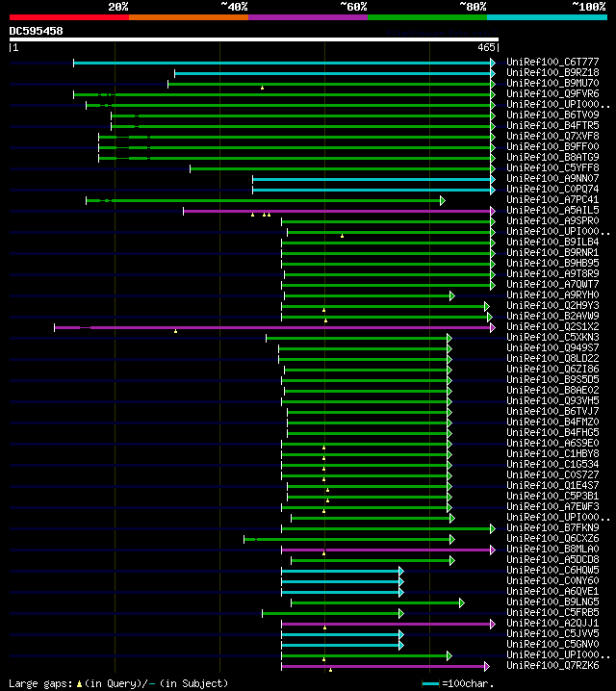This screenshot has width=616, height=691.
Task: Click the UniRef100_C1G534 label
Action: tap(552, 464)
